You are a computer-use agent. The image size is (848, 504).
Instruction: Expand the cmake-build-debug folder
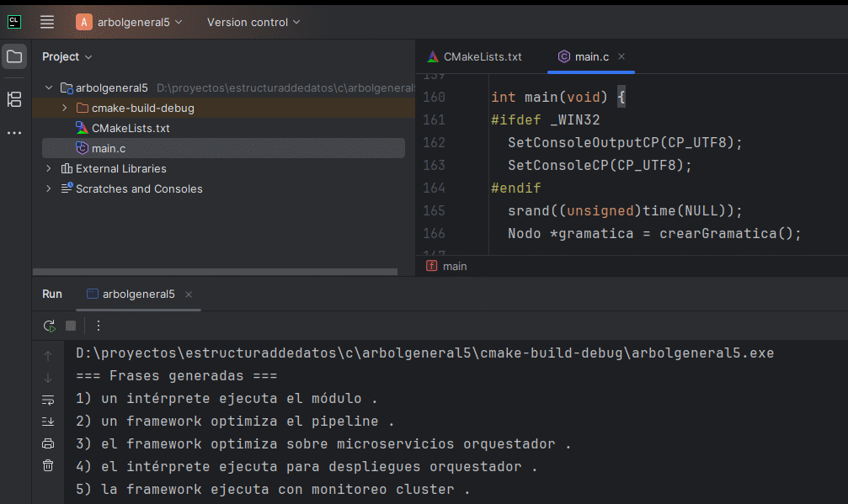pyautogui.click(x=65, y=108)
